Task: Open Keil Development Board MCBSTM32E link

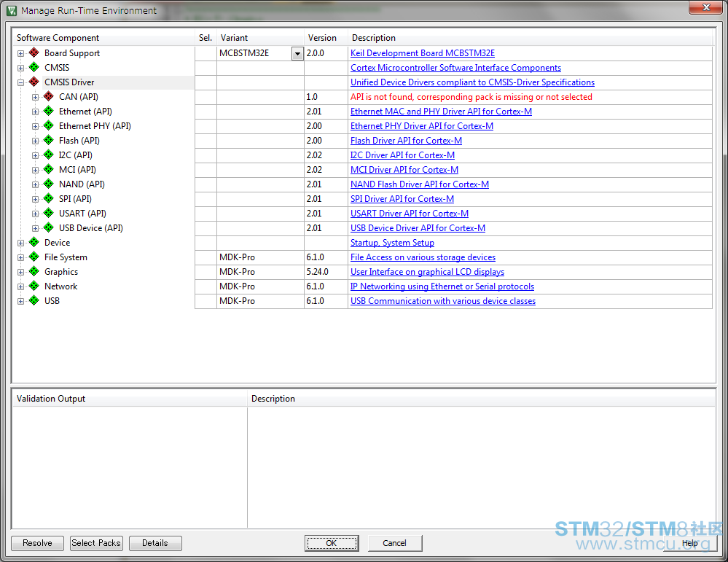Action: [x=423, y=53]
